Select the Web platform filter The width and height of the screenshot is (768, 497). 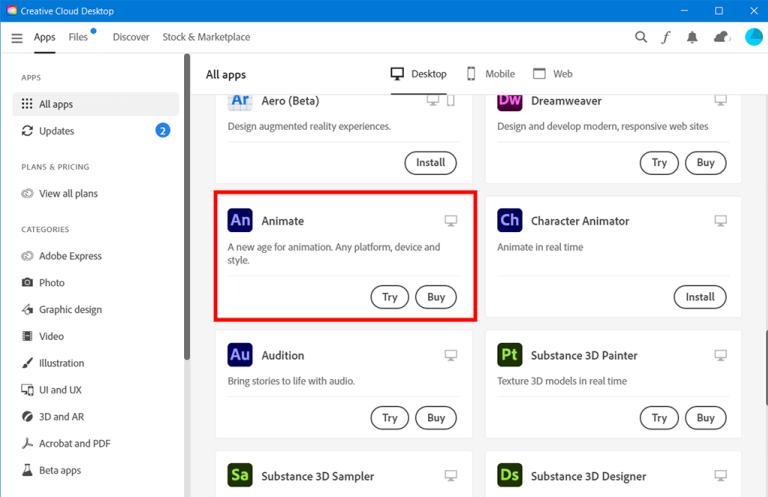pyautogui.click(x=553, y=74)
